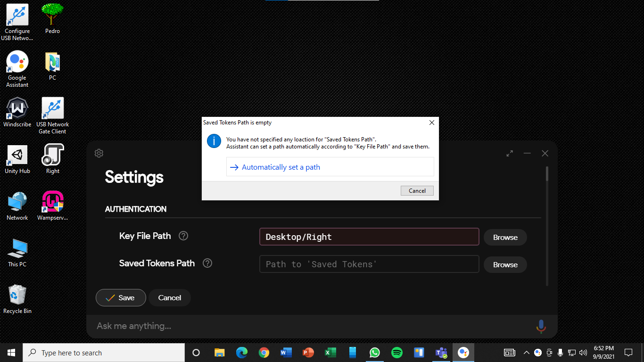The image size is (644, 362).
Task: Open PowerPoint from the taskbar
Action: 308,353
